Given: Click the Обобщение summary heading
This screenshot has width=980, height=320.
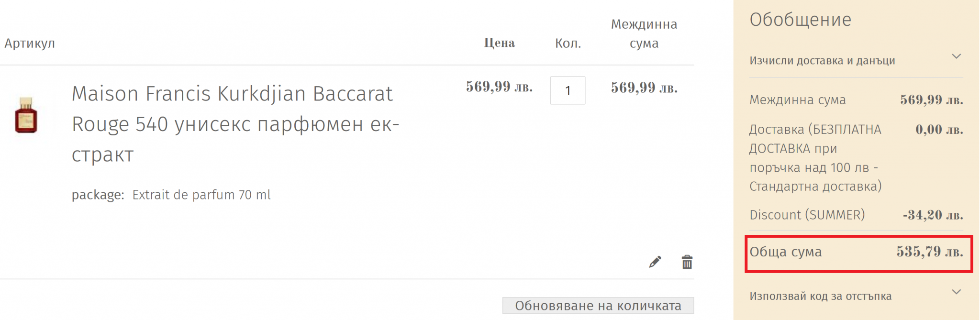Looking at the screenshot, I should coord(801,20).
